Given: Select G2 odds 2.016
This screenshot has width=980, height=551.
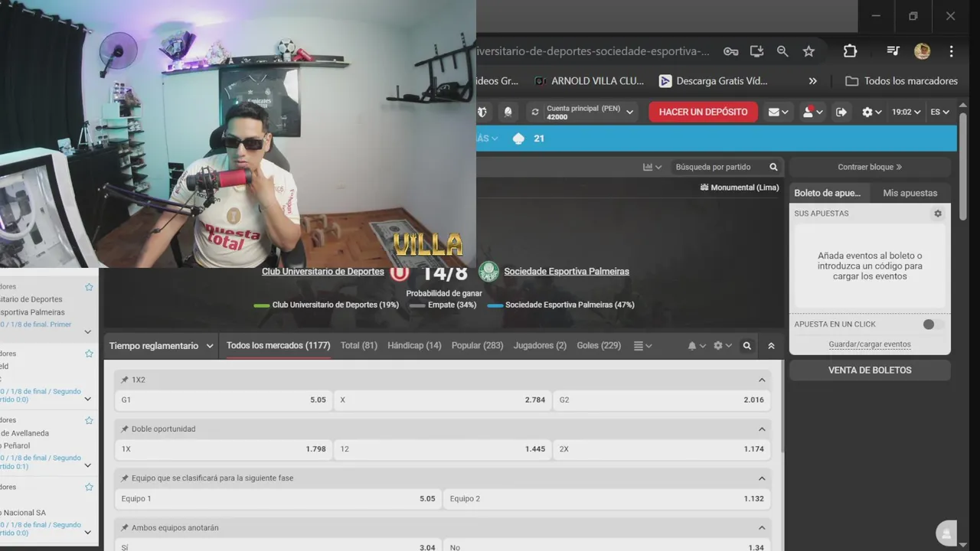Looking at the screenshot, I should coord(661,399).
